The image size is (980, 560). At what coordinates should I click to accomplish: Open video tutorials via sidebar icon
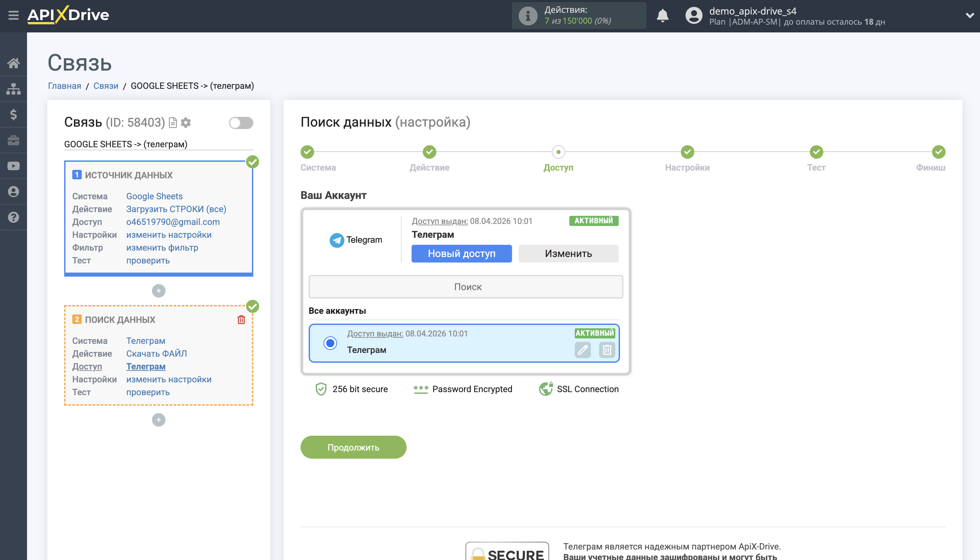click(14, 166)
